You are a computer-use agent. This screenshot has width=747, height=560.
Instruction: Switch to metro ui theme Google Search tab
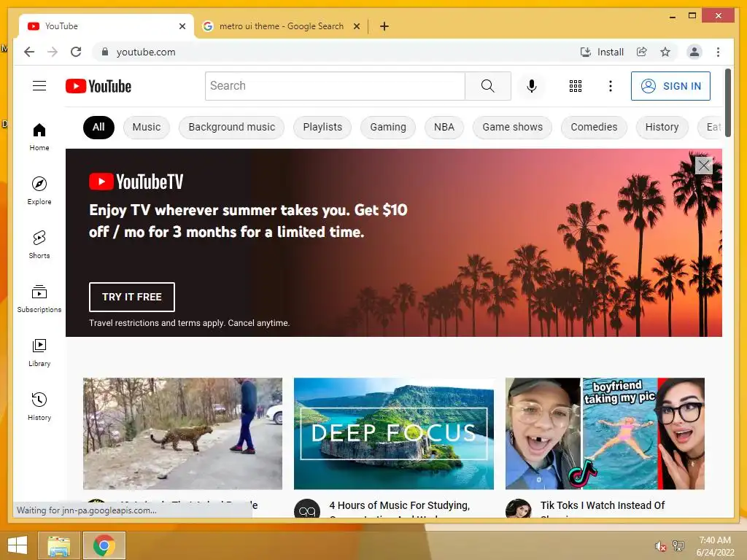tap(281, 26)
